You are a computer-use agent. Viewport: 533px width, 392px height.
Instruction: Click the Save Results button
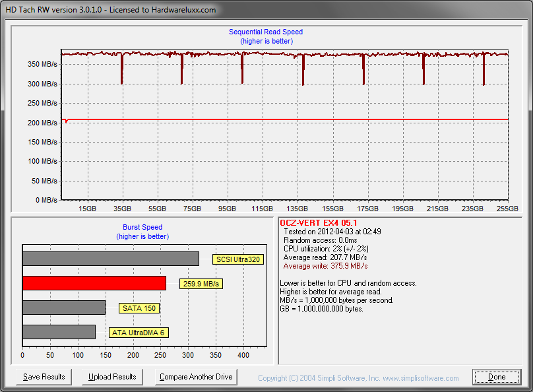click(44, 377)
